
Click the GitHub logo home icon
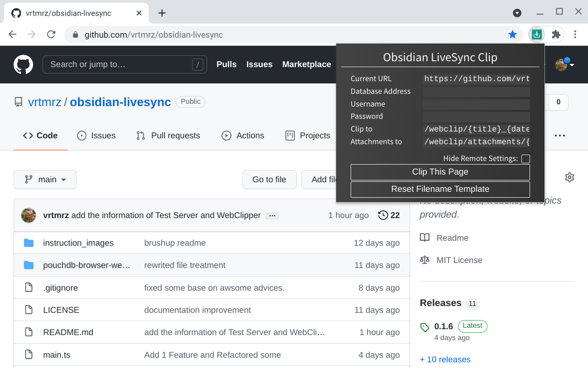[23, 64]
